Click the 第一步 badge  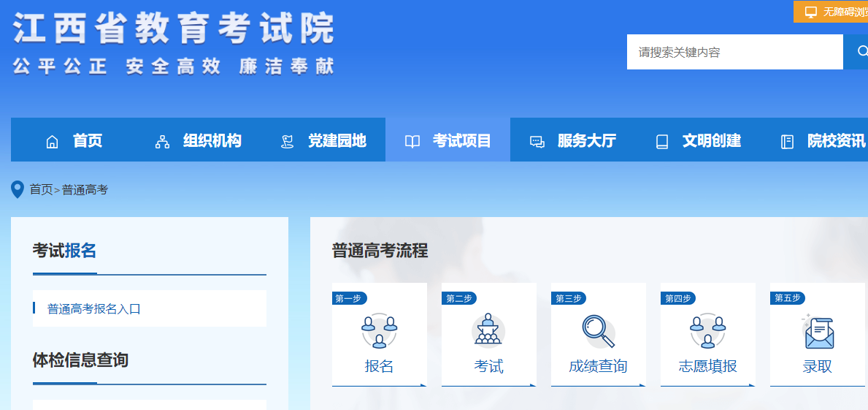349,299
